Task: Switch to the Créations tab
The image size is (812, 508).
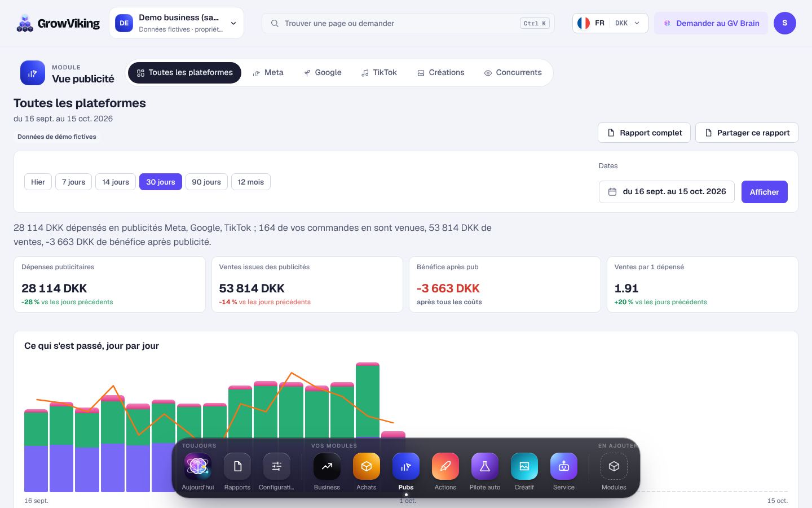Action: click(441, 73)
